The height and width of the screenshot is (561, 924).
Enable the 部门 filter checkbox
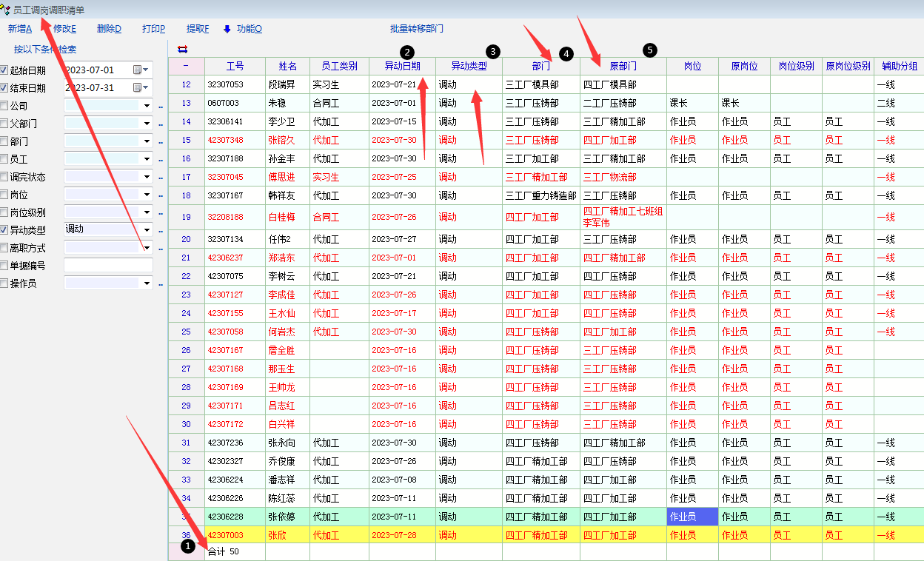coord(4,141)
